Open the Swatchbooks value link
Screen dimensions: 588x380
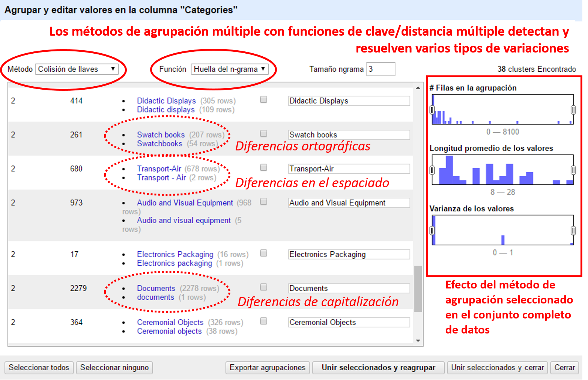tap(159, 144)
